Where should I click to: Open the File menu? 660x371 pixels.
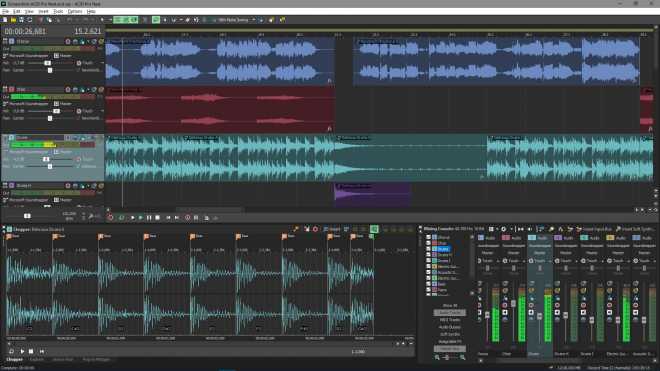(x=5, y=11)
